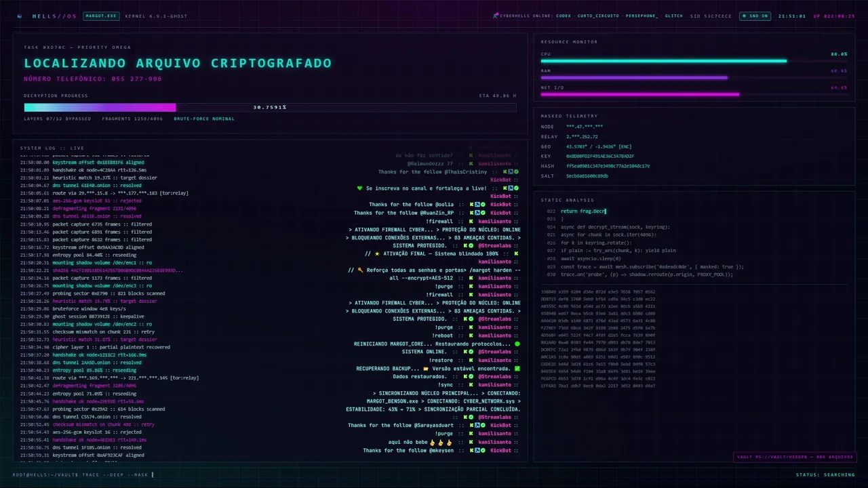The image size is (868, 488).
Task: Click the !restore chat command
Action: [x=441, y=361]
